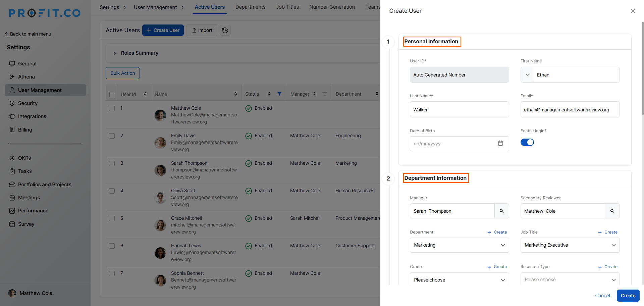Open the Date of Birth calendar picker

(x=500, y=143)
